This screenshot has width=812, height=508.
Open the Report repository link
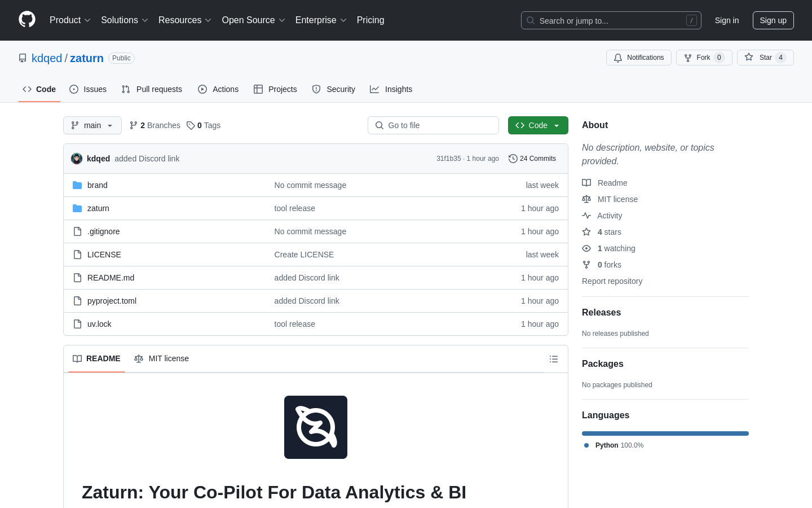[612, 281]
